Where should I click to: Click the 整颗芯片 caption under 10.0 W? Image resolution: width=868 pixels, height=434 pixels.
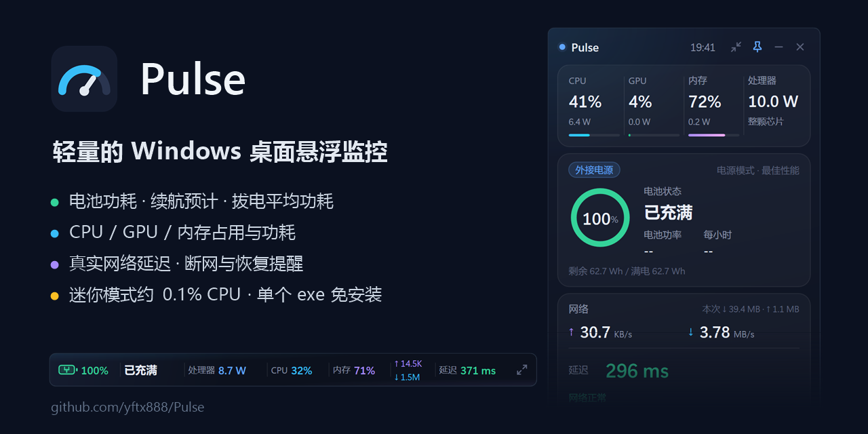pos(766,121)
